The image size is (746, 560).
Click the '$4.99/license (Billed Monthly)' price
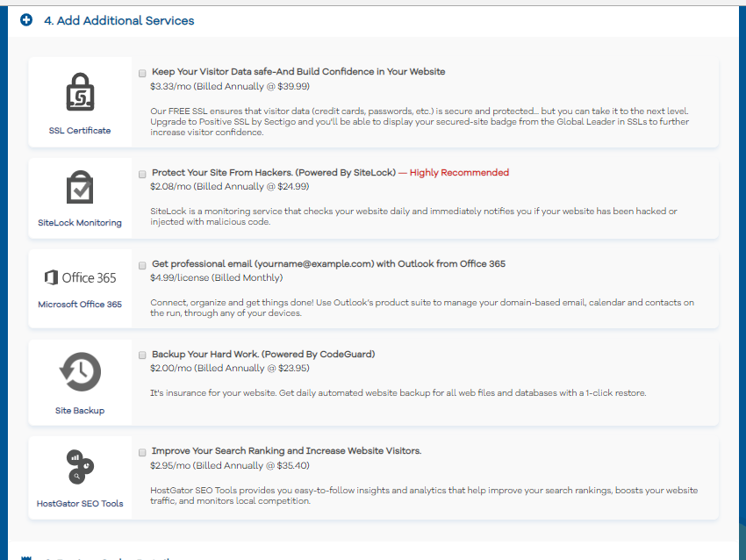217,278
